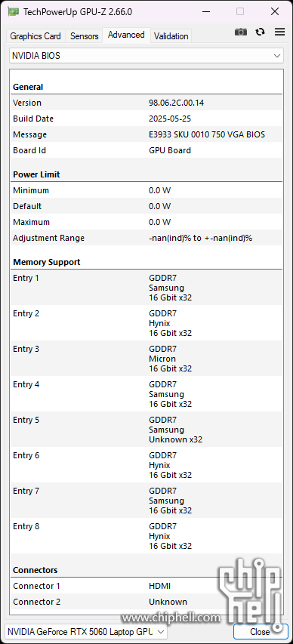Screen dimensions: 293x644
Task: Click the refresh arrows icon
Action: tap(260, 32)
